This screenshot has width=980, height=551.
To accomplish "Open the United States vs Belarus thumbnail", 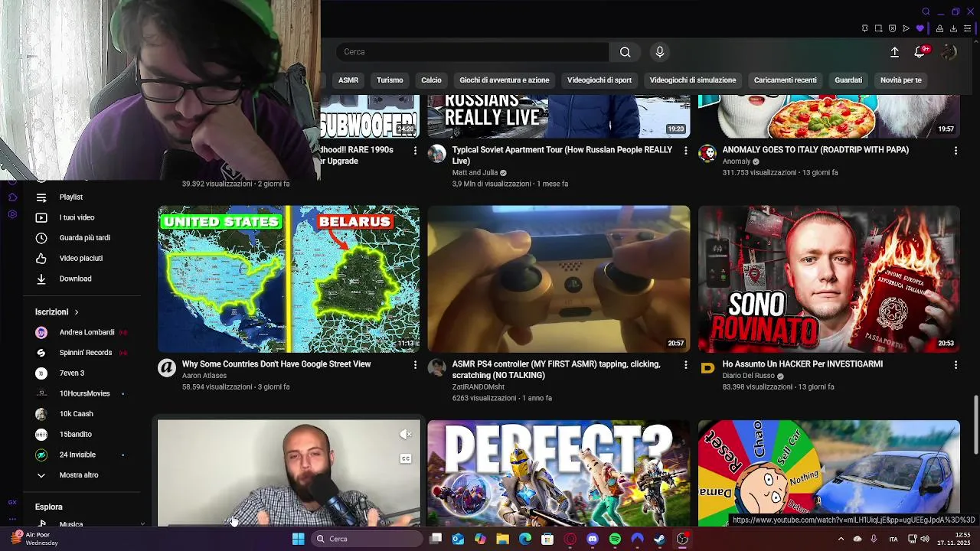I will point(289,279).
